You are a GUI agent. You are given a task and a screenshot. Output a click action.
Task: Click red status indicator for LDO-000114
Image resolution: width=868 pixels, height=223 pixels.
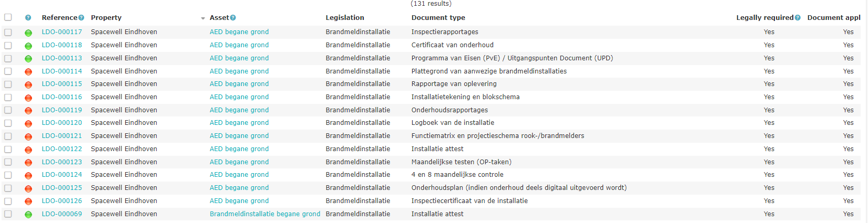click(28, 71)
